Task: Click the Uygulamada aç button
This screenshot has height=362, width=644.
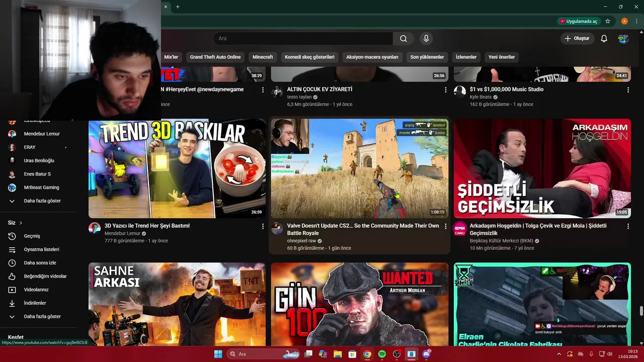Action: click(x=579, y=21)
